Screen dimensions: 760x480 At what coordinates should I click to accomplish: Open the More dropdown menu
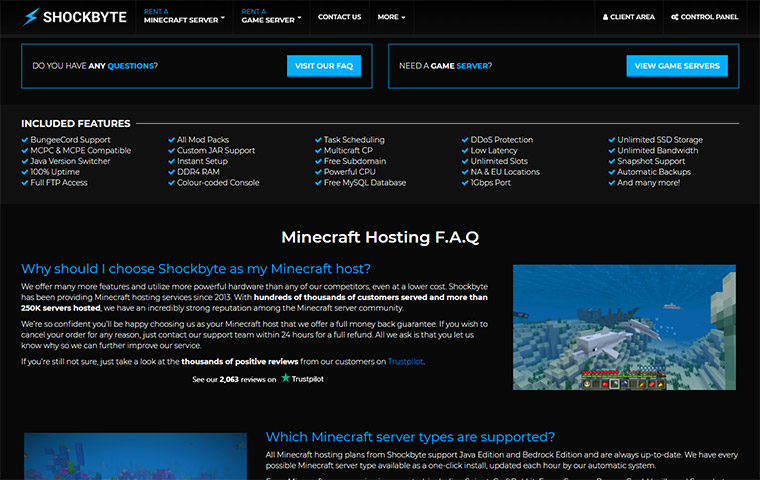point(391,17)
